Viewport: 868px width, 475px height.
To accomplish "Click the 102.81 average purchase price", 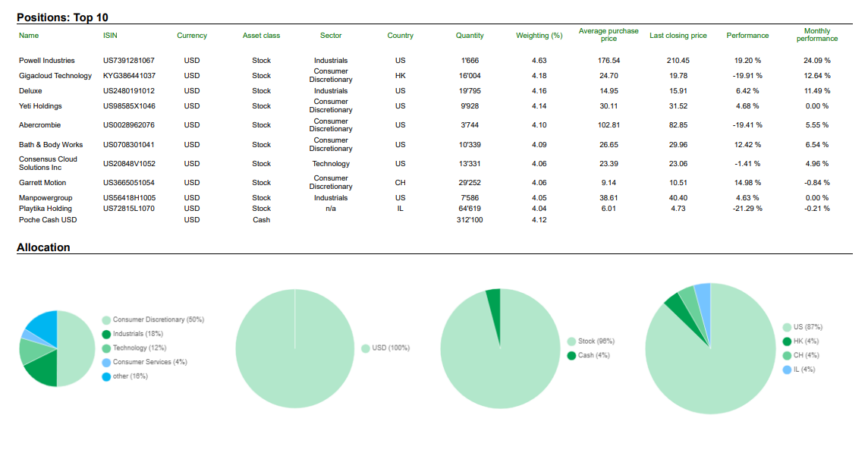I will 609,125.
